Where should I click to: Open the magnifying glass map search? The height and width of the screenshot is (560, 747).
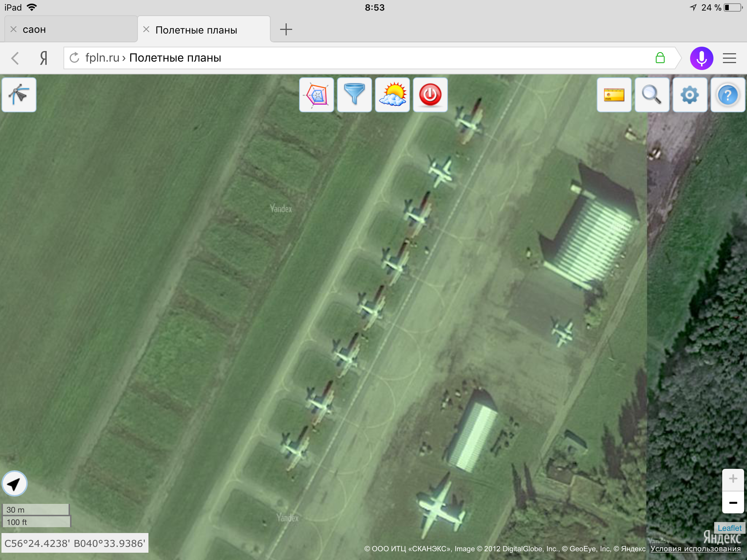tap(652, 95)
